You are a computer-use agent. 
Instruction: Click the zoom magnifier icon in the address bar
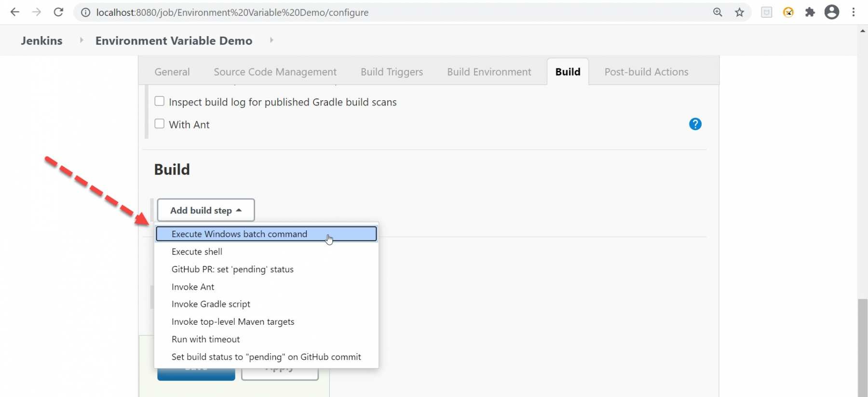point(718,13)
